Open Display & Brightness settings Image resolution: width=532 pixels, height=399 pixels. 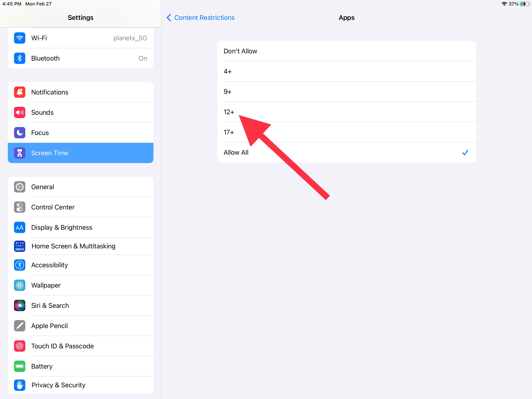(x=62, y=227)
